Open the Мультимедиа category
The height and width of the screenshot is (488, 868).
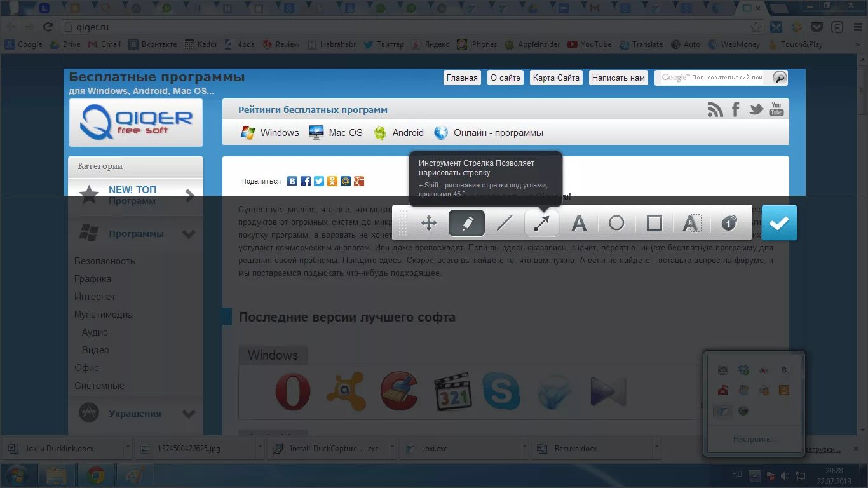pos(104,315)
